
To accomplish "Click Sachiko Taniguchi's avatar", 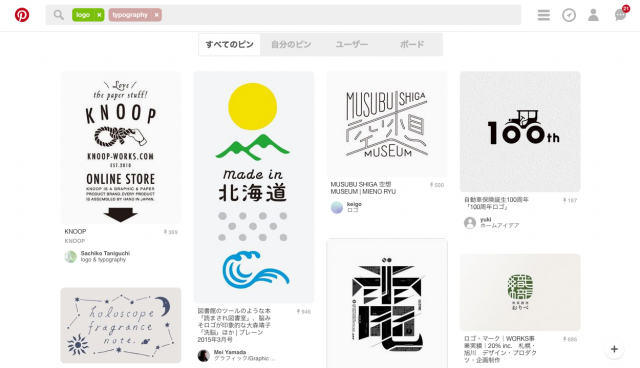I will (x=71, y=257).
